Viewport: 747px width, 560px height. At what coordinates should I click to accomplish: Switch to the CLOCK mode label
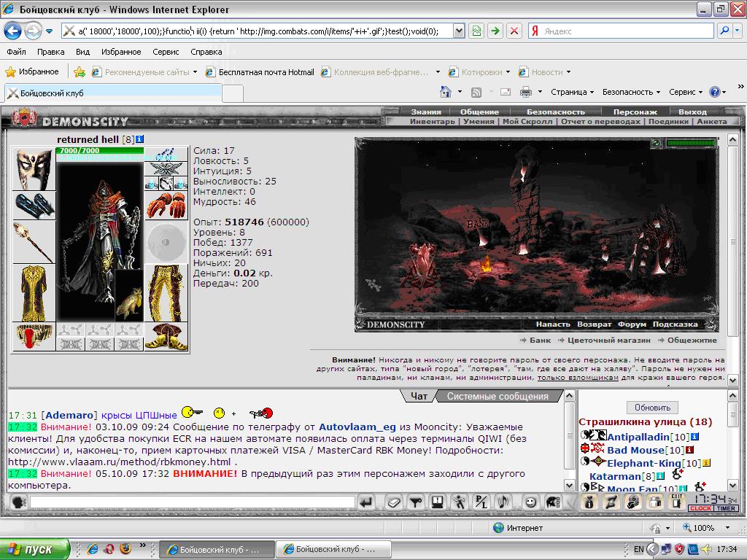(700, 508)
